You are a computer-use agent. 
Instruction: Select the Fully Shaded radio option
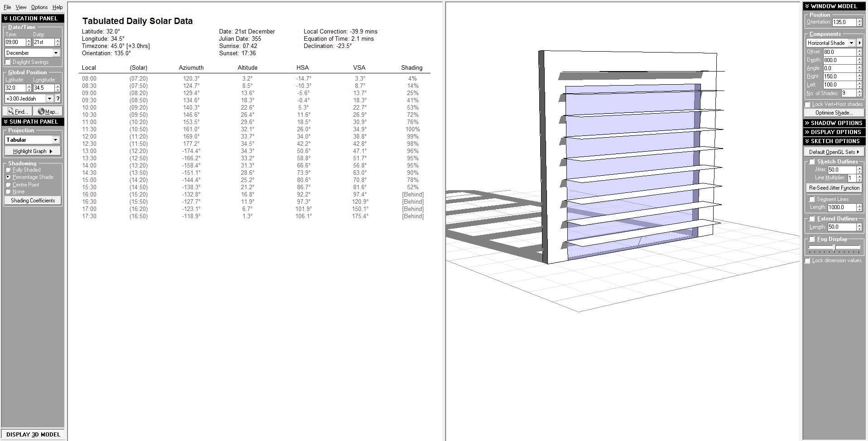[x=8, y=170]
